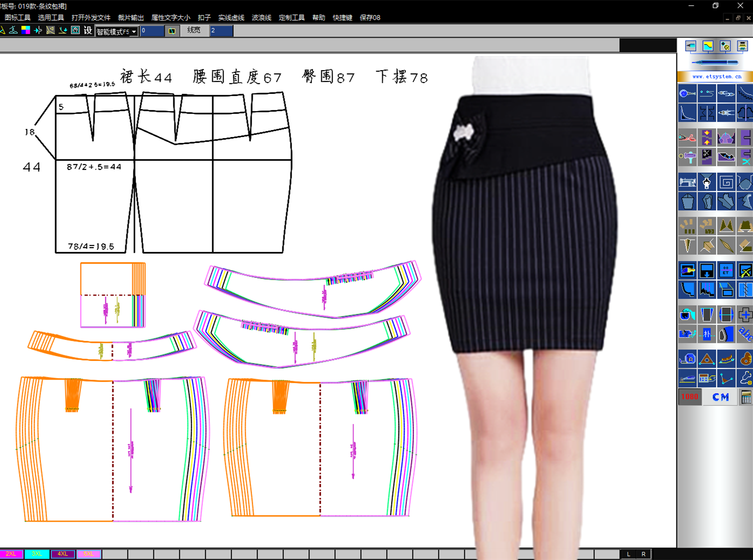Choose the spiral tool icon
The width and height of the screenshot is (753, 560).
point(726,182)
